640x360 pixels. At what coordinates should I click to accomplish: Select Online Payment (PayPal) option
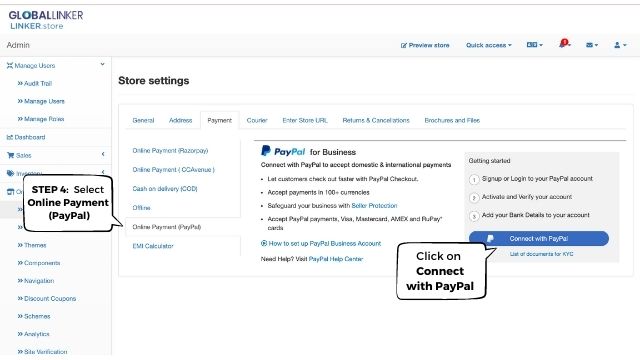(167, 227)
